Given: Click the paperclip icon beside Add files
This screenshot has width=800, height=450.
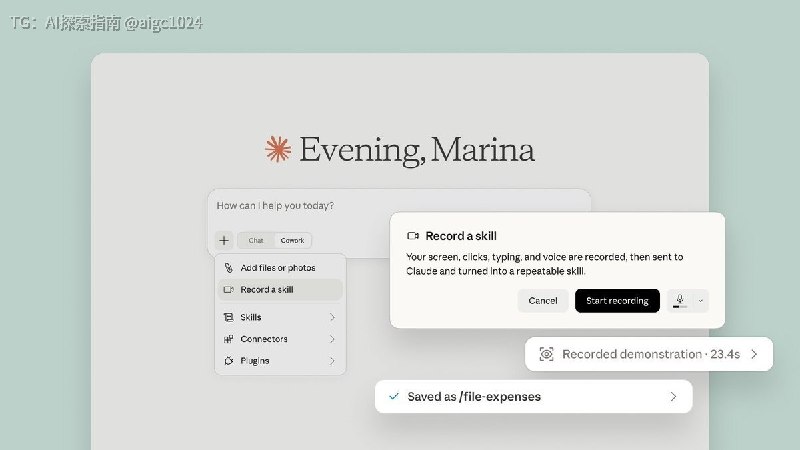Looking at the screenshot, I should (229, 268).
